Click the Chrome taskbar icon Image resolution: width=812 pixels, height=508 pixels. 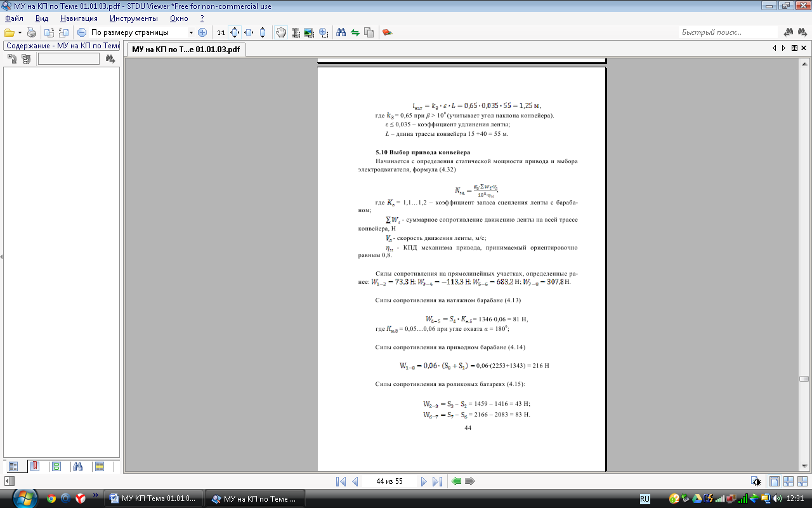[x=51, y=498]
